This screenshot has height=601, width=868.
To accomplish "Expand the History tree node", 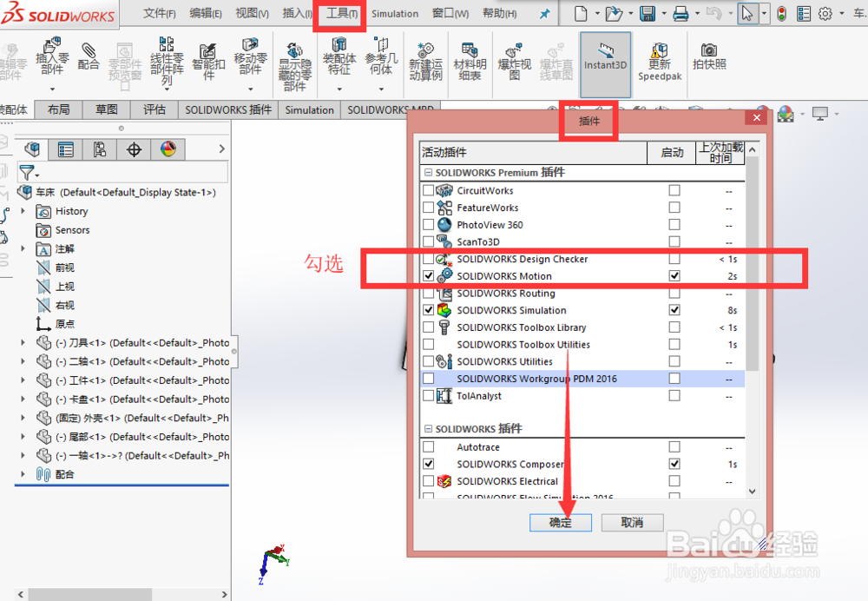I will (23, 211).
